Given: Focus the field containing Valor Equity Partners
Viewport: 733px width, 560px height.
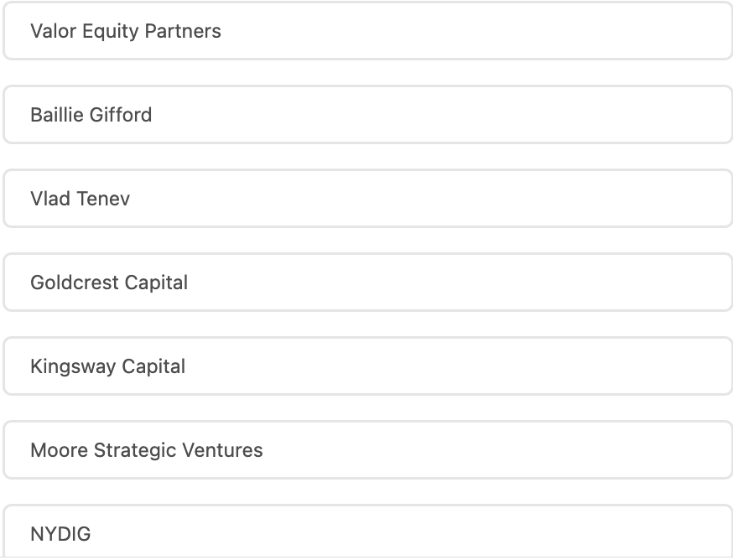Looking at the screenshot, I should 503,31.
